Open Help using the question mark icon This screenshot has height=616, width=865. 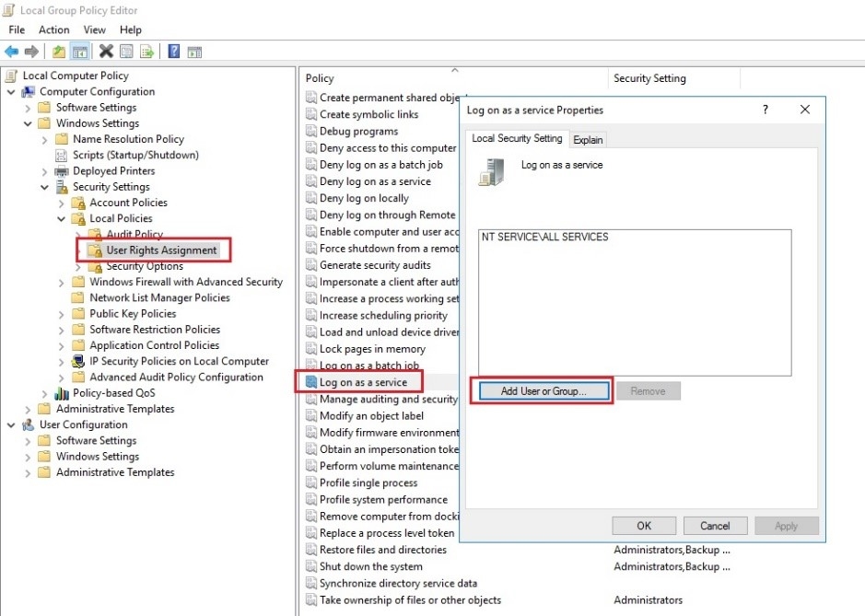click(172, 51)
